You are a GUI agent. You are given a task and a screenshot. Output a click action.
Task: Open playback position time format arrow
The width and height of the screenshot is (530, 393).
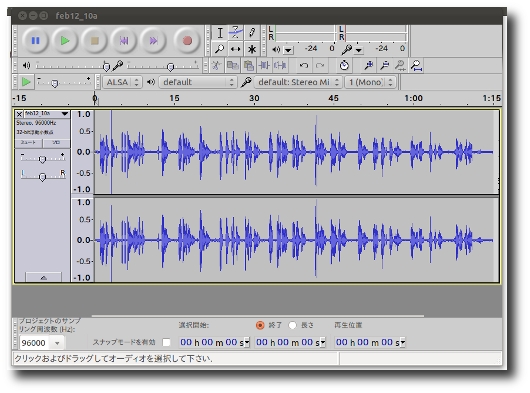(403, 342)
